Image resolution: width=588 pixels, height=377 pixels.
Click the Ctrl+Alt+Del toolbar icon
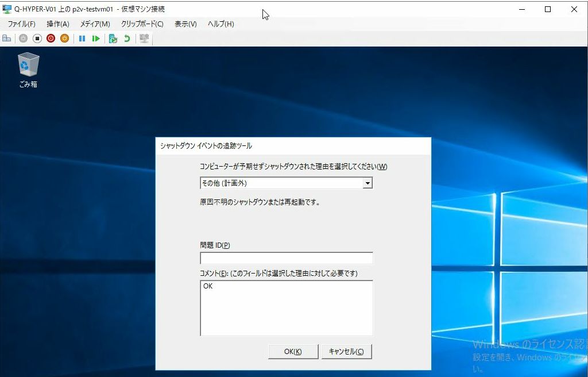coord(7,39)
